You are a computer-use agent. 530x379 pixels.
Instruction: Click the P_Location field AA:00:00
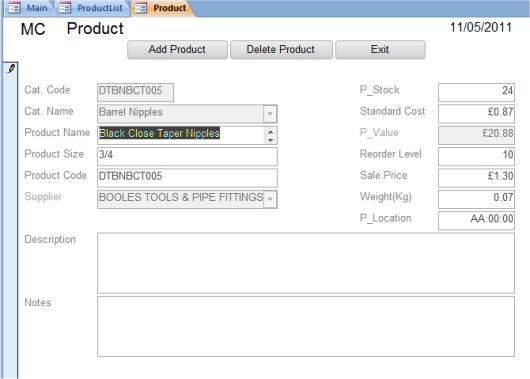coord(476,220)
